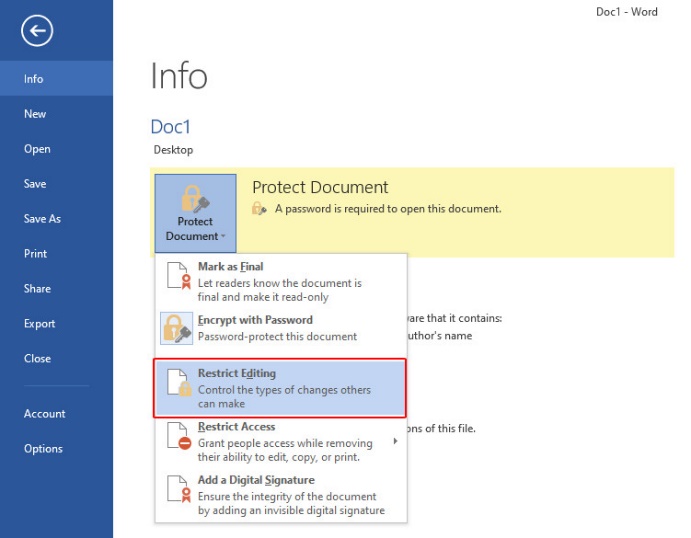Choose Close in the sidebar
The width and height of the screenshot is (691, 538).
(56, 359)
